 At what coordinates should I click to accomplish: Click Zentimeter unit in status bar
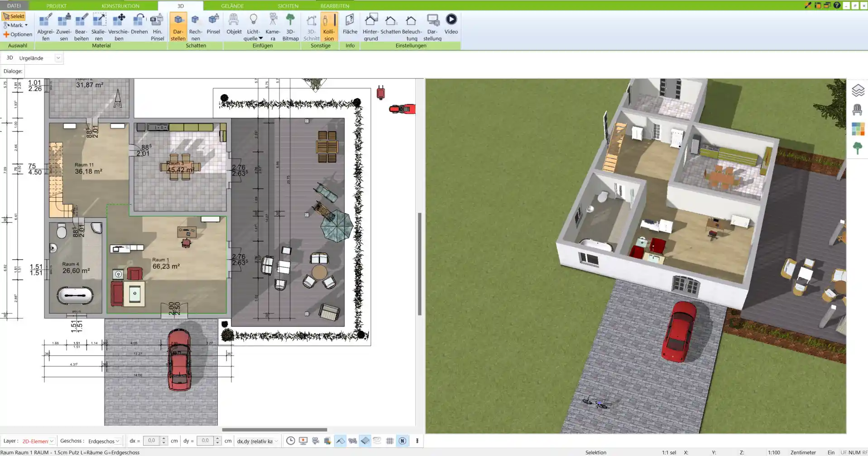[803, 452]
